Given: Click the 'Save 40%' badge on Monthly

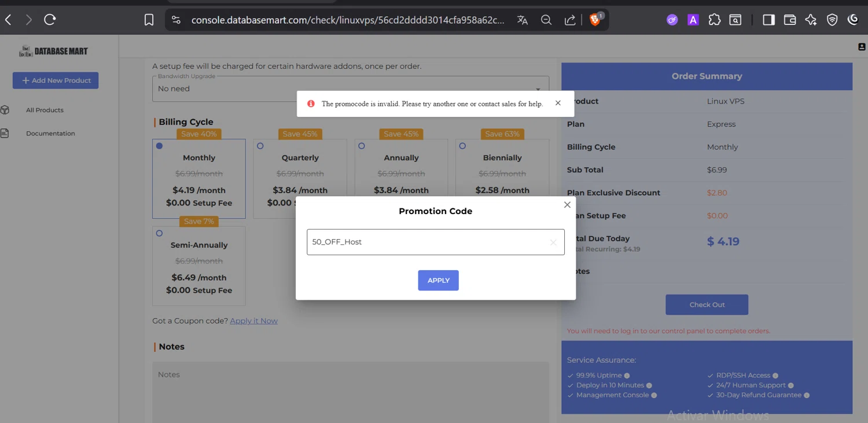Looking at the screenshot, I should (199, 134).
